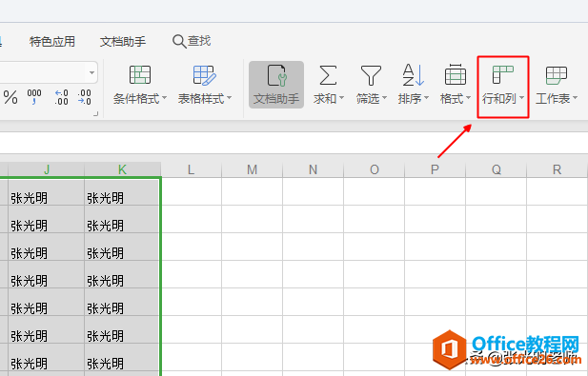This screenshot has width=588, height=376.
Task: Expand the number format combo box arrow
Action: pyautogui.click(x=91, y=72)
